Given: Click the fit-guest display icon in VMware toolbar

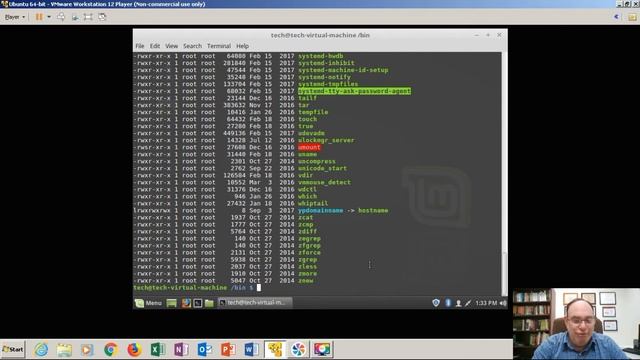Looking at the screenshot, I should [75, 17].
